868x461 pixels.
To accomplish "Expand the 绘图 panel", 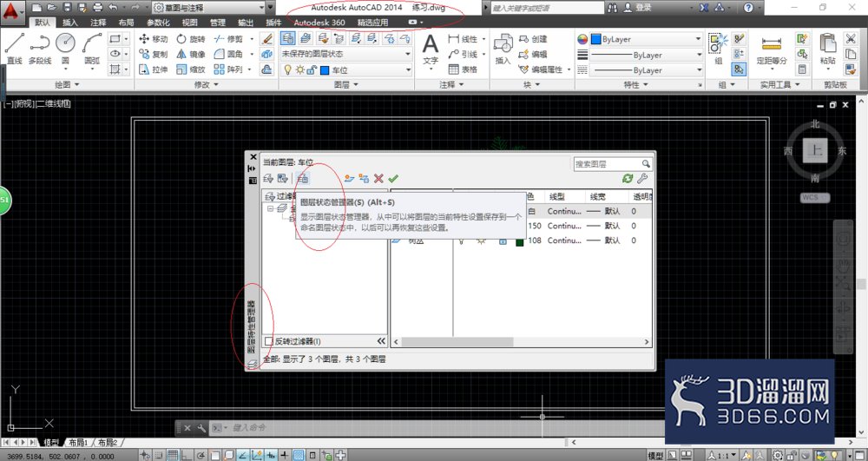I will click(x=68, y=85).
